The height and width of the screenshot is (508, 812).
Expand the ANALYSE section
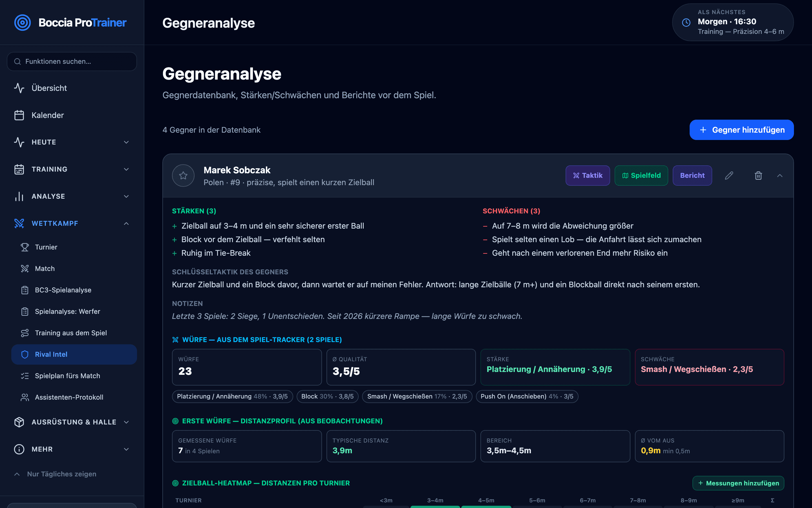[72, 196]
